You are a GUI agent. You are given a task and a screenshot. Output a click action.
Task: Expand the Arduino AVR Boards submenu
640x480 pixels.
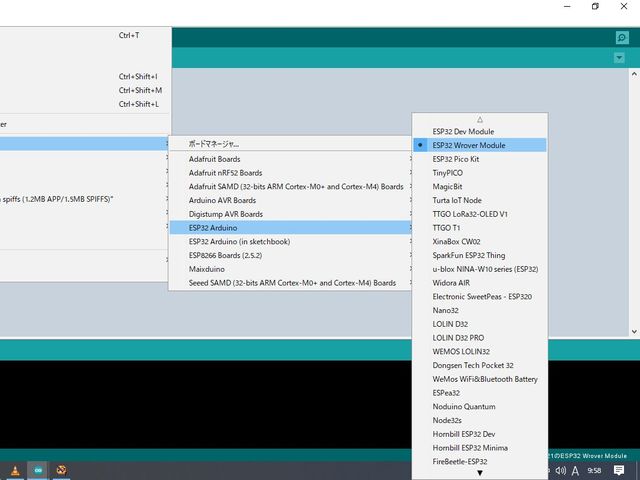tap(290, 200)
